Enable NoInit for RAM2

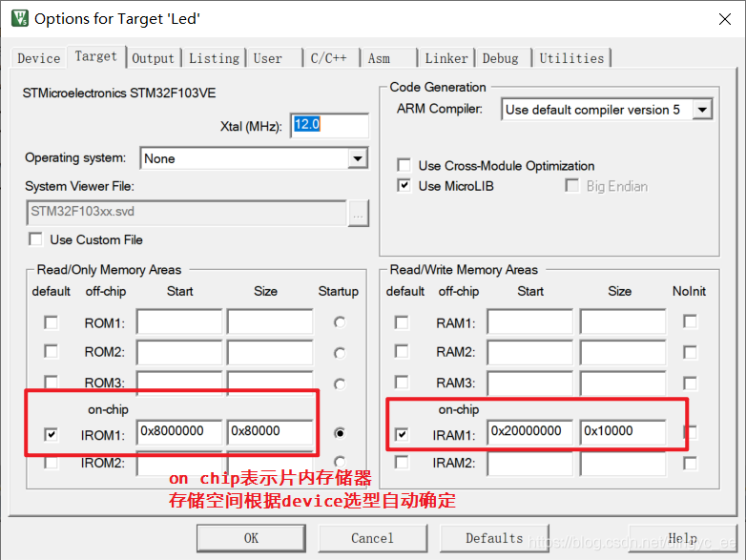(690, 352)
